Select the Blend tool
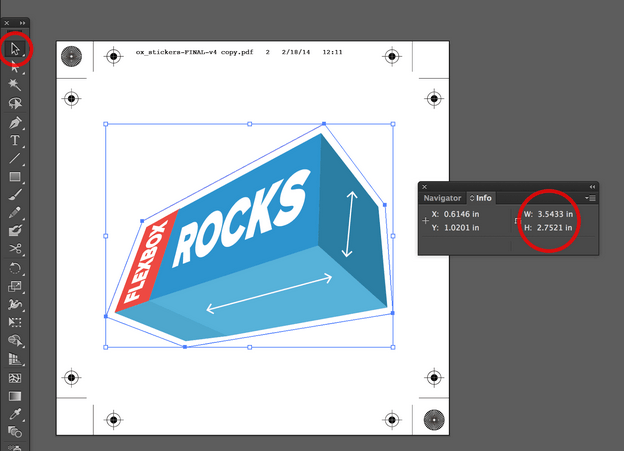The image size is (624, 451). pos(15,432)
